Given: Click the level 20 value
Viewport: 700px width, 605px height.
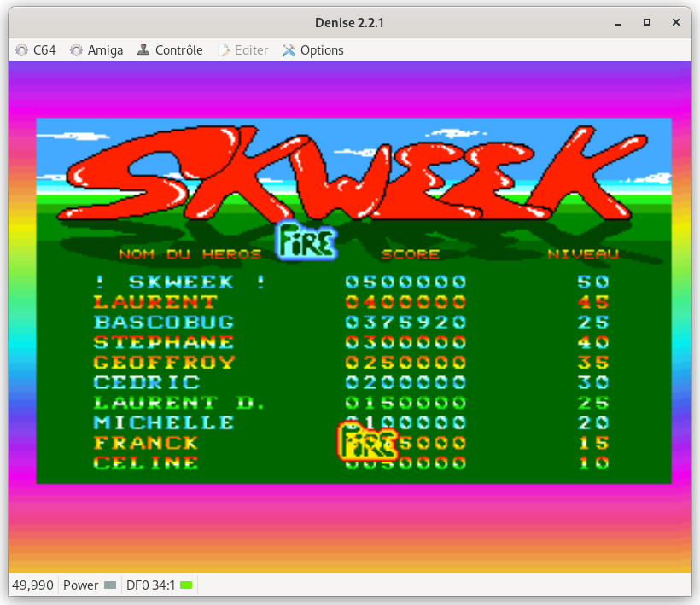Looking at the screenshot, I should [x=593, y=422].
